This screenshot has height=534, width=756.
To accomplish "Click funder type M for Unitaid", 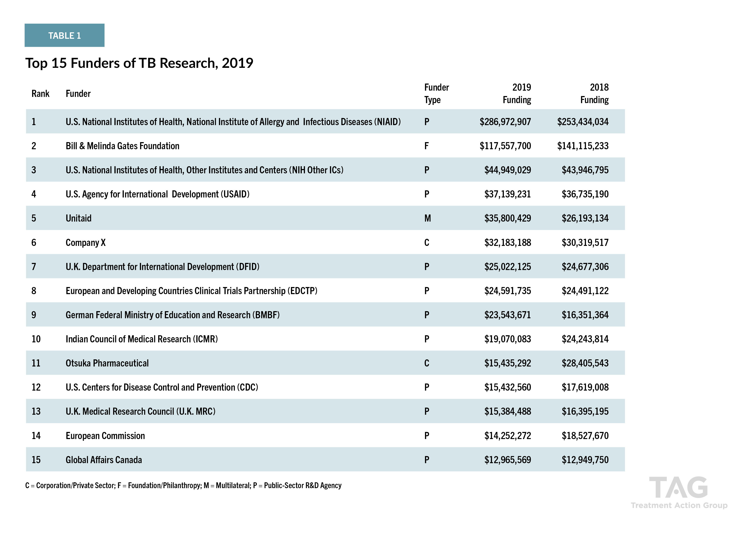I will coord(427,219).
